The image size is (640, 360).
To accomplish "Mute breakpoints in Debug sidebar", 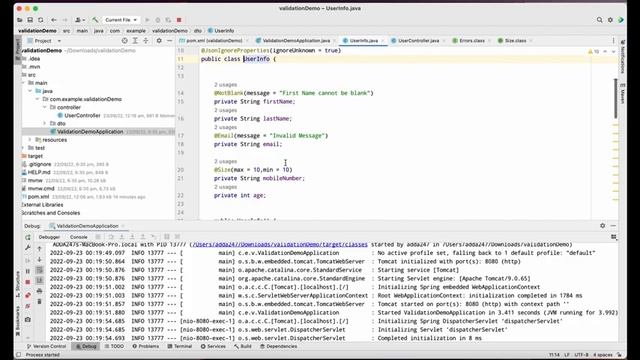I will 28,306.
